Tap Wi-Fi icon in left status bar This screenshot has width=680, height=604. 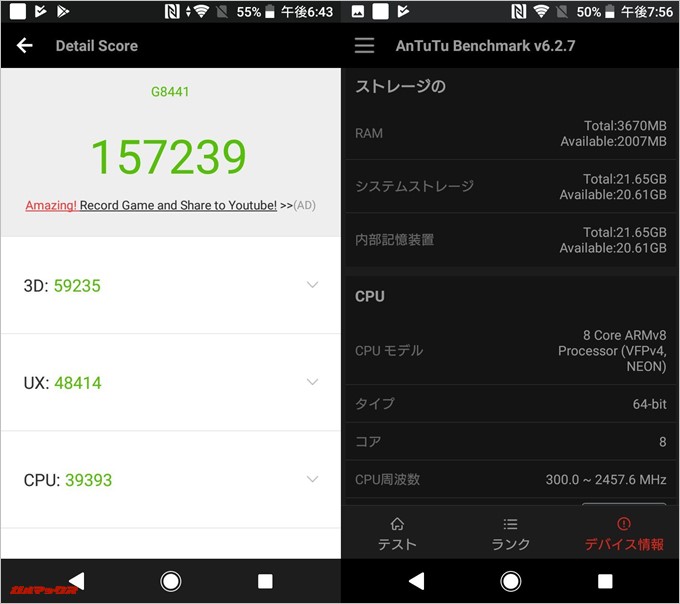pyautogui.click(x=201, y=12)
